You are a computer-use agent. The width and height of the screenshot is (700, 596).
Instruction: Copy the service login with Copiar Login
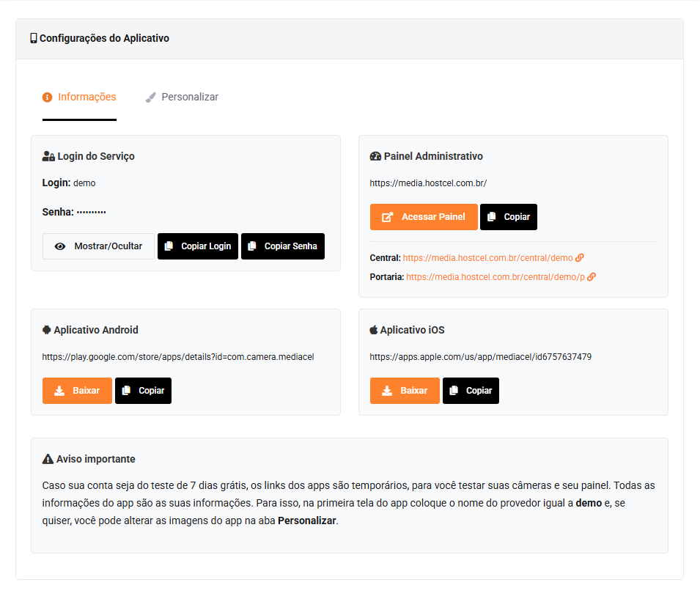pyautogui.click(x=198, y=246)
